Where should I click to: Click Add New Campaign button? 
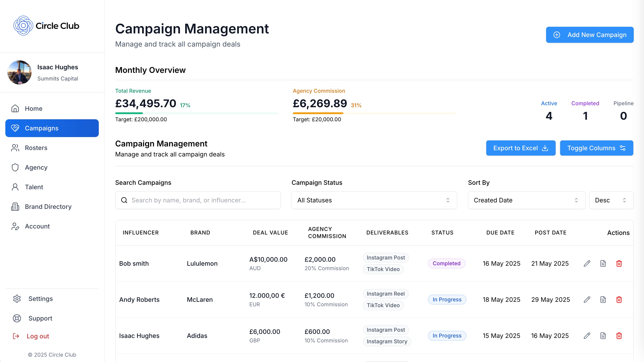click(x=589, y=35)
